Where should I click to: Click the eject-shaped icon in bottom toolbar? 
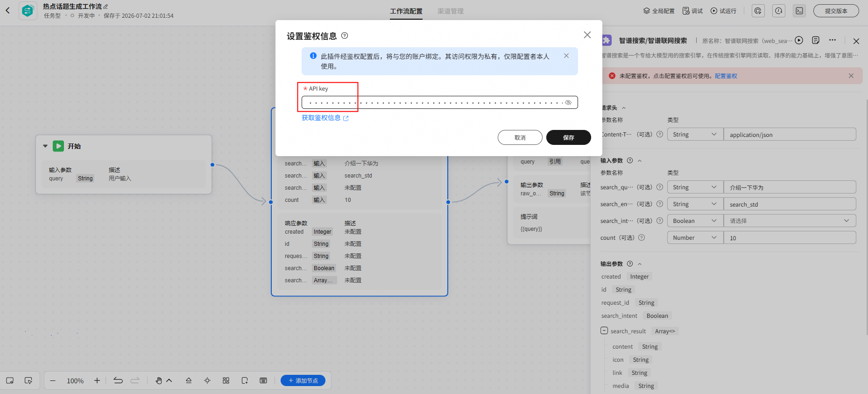pyautogui.click(x=189, y=380)
